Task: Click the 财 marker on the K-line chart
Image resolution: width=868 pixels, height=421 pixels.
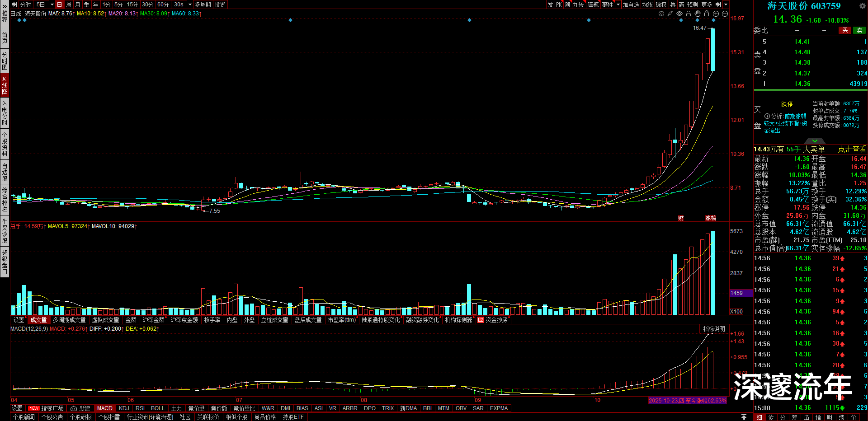Action: [x=681, y=218]
